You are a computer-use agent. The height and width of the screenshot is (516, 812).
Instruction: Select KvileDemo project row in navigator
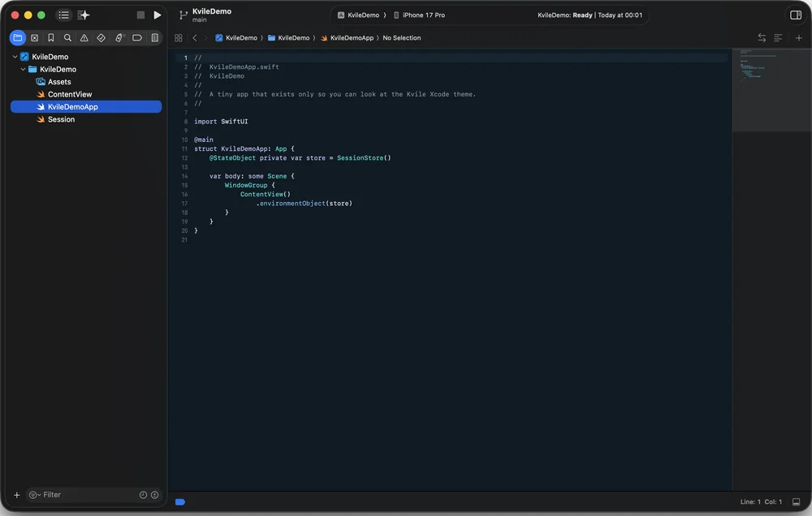click(86, 57)
